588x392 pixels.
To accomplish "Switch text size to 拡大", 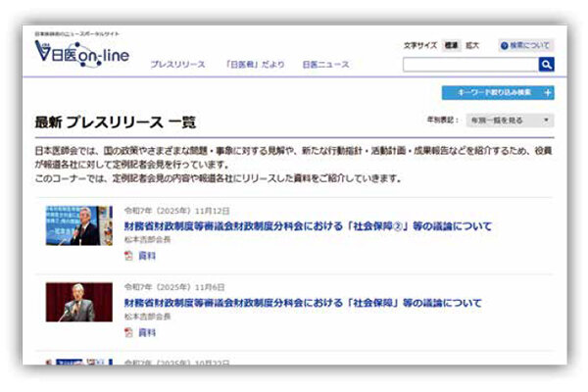I will [x=472, y=45].
